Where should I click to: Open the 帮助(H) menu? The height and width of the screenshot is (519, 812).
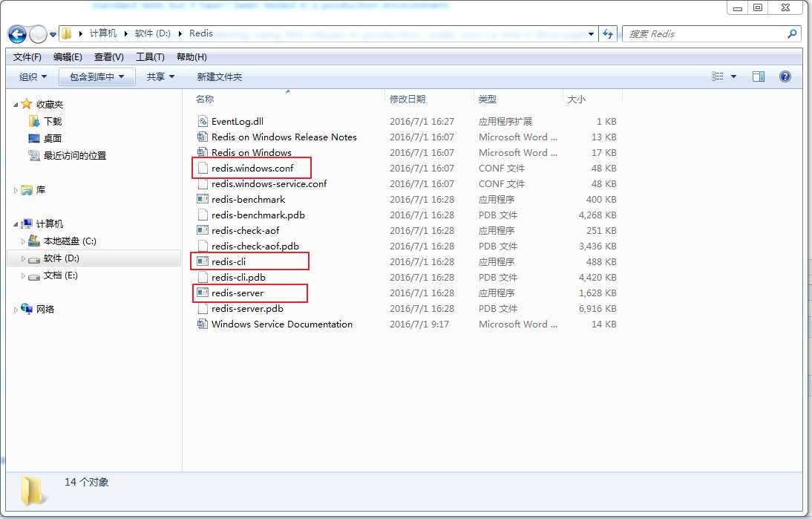(x=191, y=57)
